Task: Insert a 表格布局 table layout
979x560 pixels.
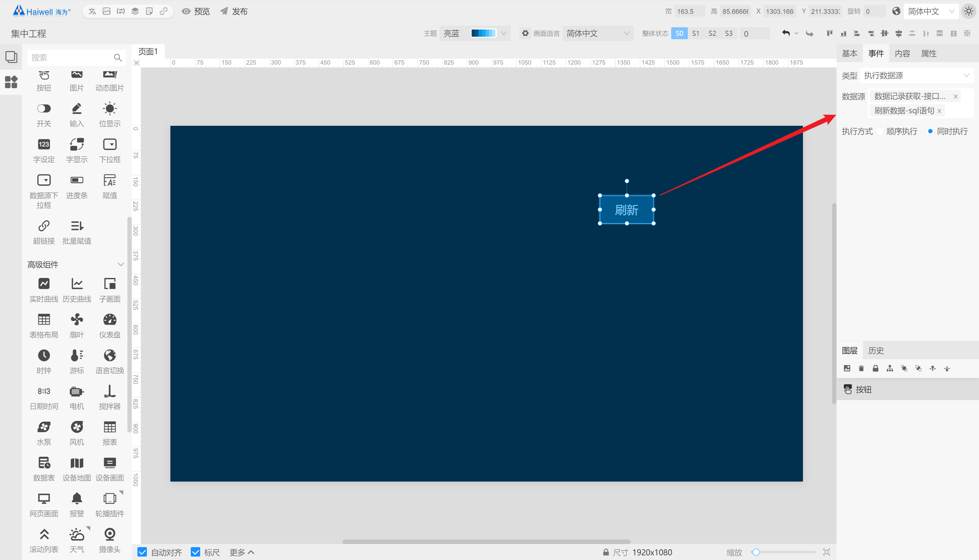Action: coord(44,325)
